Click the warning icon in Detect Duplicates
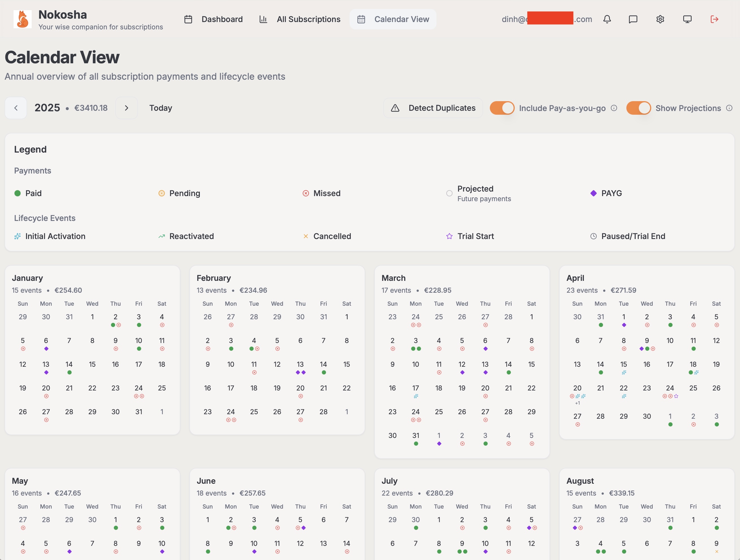Image resolution: width=740 pixels, height=560 pixels. pos(395,108)
